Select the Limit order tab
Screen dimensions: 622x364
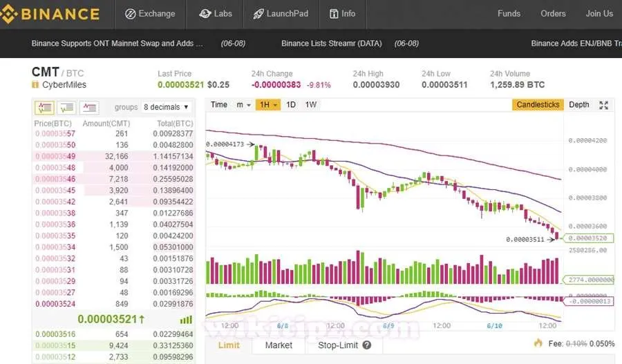tap(229, 345)
